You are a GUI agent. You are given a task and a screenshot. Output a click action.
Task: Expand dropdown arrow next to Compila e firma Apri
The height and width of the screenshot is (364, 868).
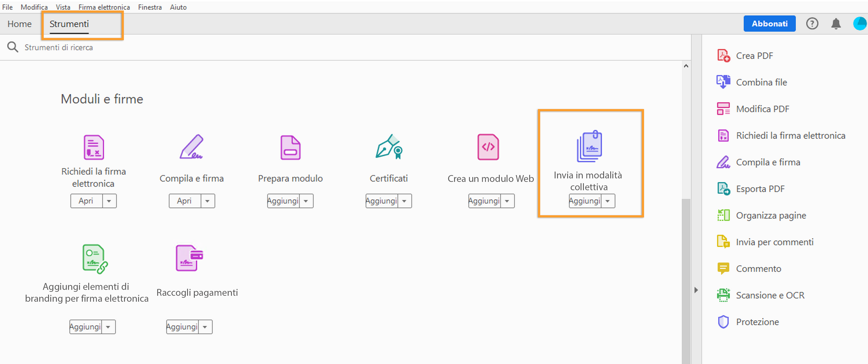208,201
